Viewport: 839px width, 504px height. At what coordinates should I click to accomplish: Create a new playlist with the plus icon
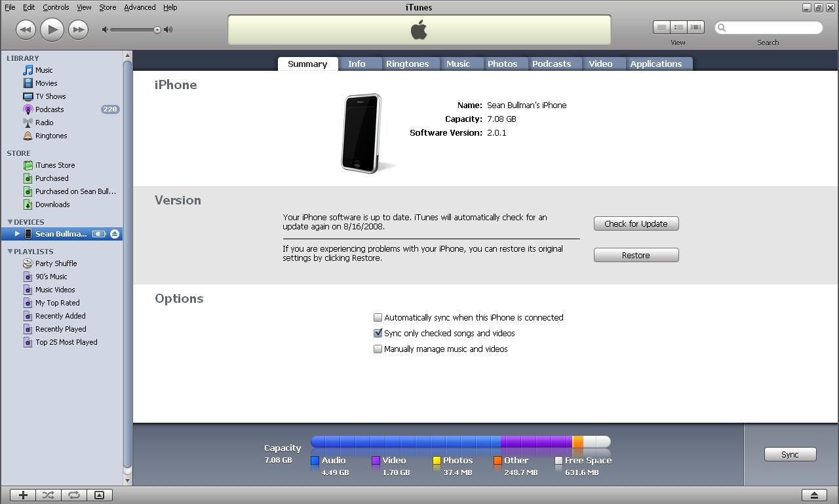tap(22, 495)
